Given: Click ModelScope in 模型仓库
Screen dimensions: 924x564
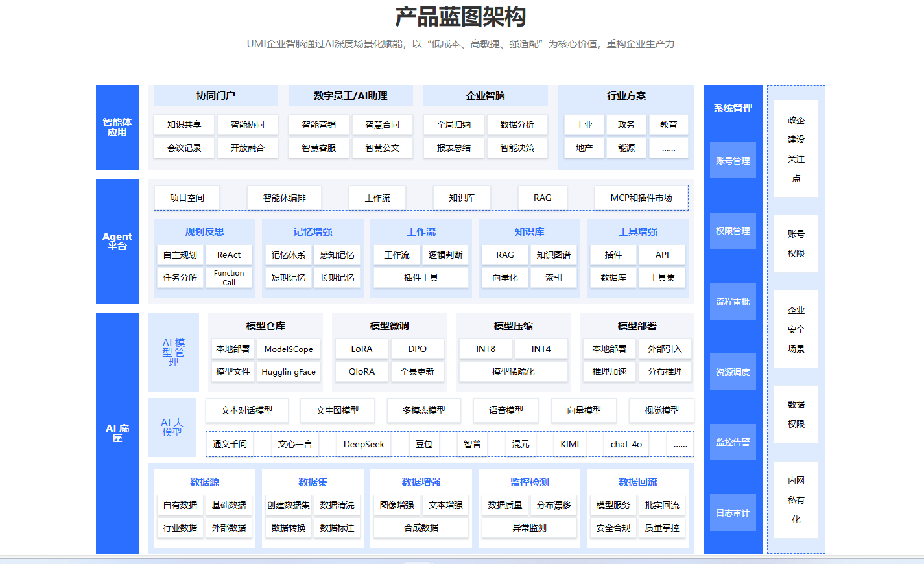Looking at the screenshot, I should [289, 349].
